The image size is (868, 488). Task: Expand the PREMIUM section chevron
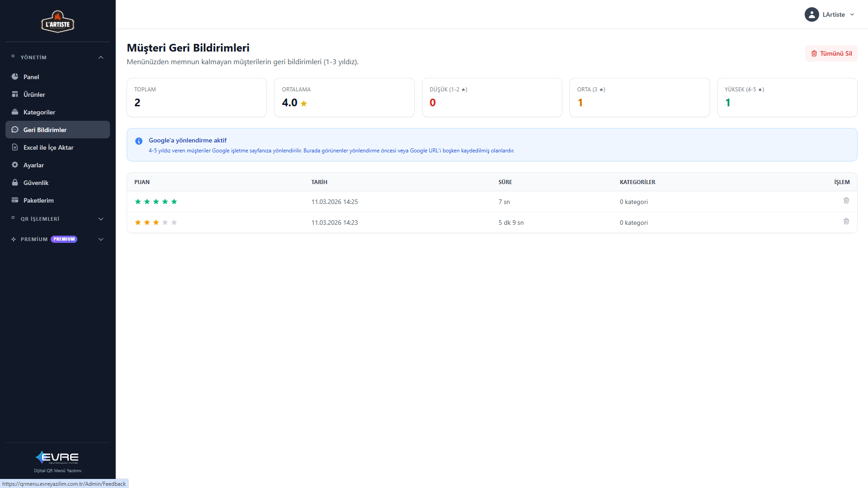pos(101,239)
